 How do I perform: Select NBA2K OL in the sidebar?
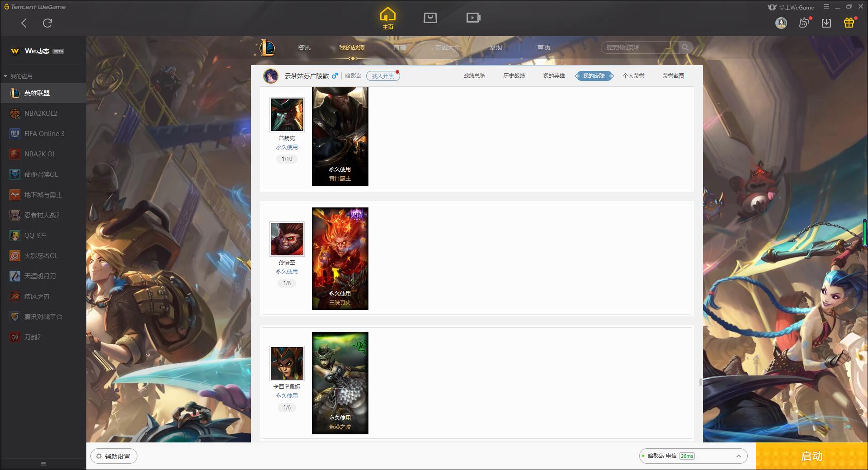click(43, 154)
